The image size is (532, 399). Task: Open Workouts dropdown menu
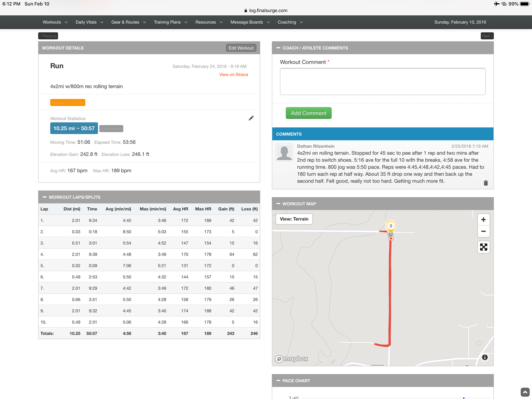click(x=55, y=22)
